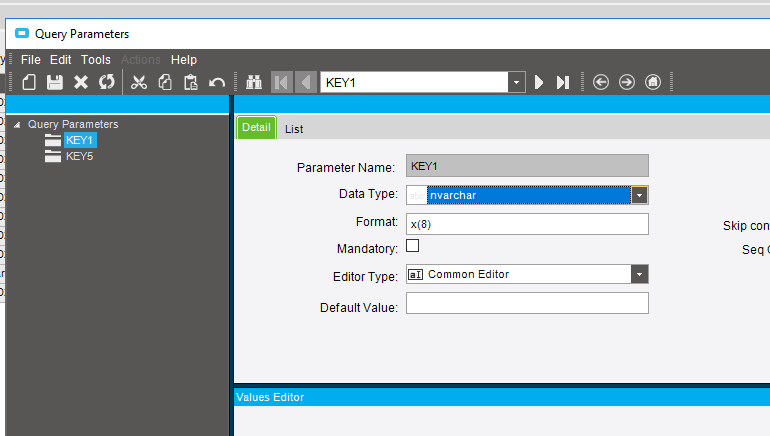
Task: Undo with the curved arrow icon
Action: (x=217, y=82)
